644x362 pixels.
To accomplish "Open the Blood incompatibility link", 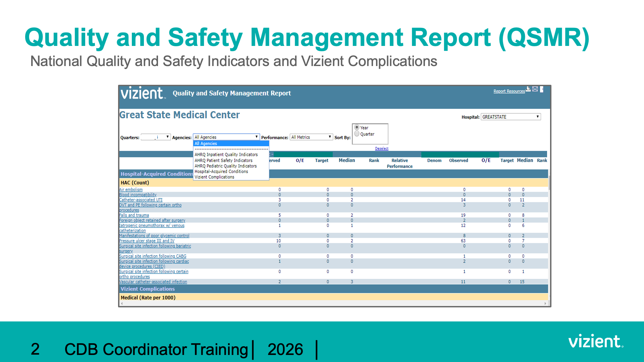I will 138,195.
